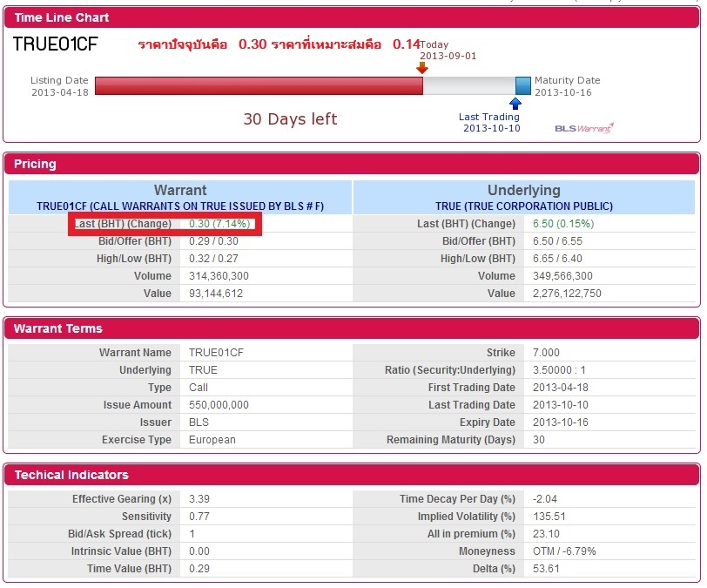Click the TRUE01CF title text
This screenshot has width=707, height=588.
pos(55,44)
